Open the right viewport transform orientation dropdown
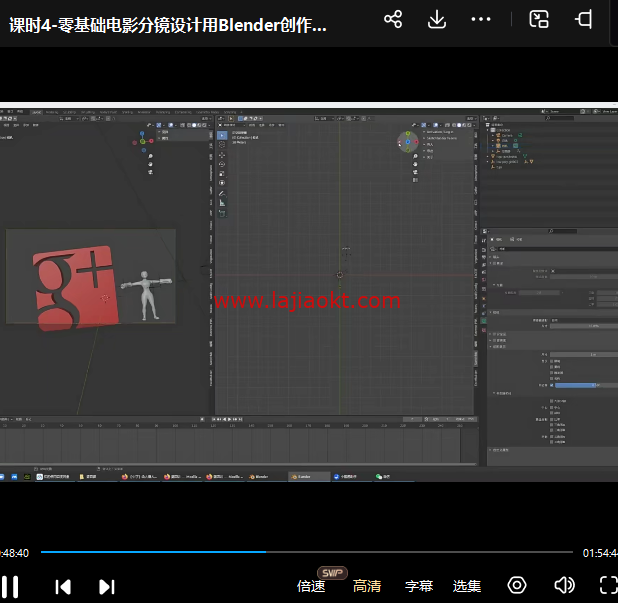 coord(324,118)
